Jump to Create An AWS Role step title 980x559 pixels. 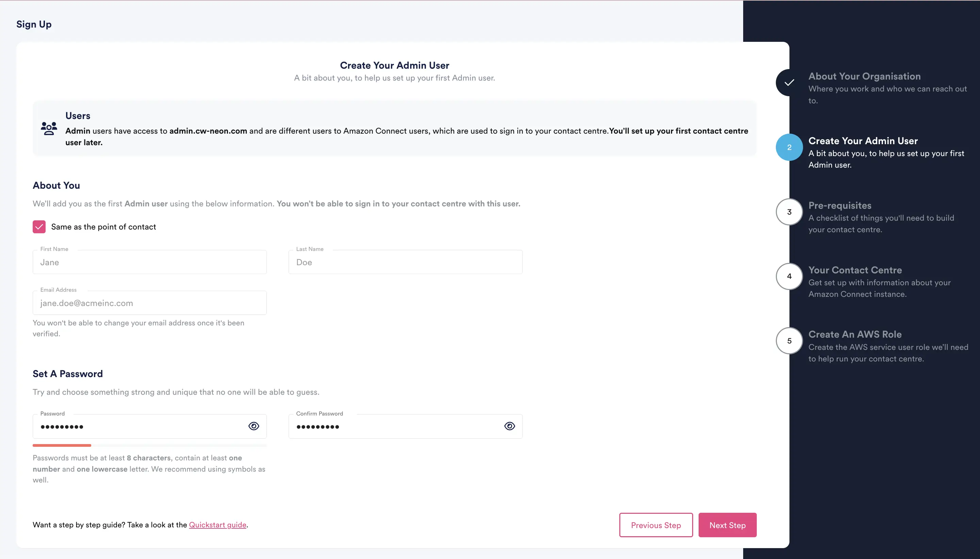[855, 334]
